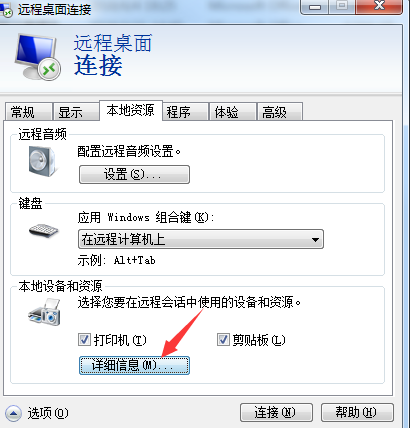This screenshot has height=428, width=410.
Task: Click the keyboard icon
Action: [44, 231]
